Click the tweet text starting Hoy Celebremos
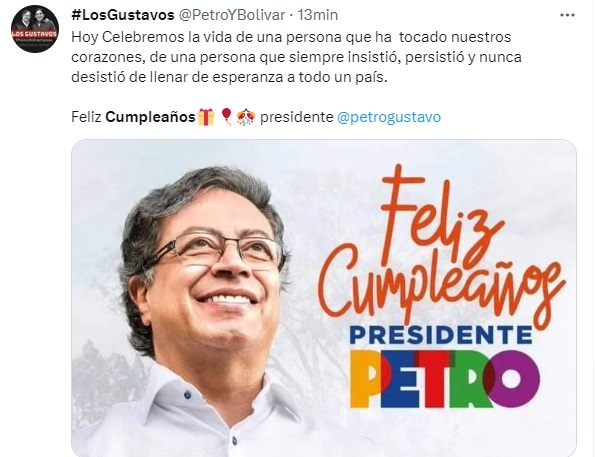The image size is (596, 457). pos(296,57)
